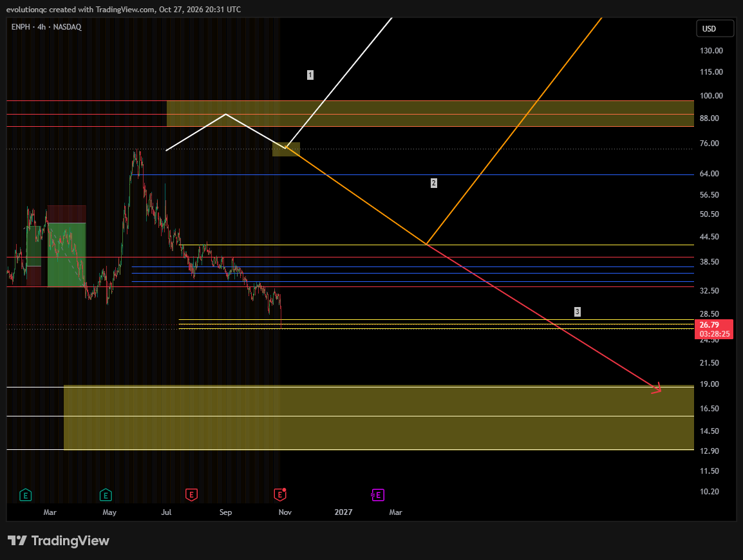Click the Nov time axis label
The width and height of the screenshot is (743, 560).
point(285,512)
